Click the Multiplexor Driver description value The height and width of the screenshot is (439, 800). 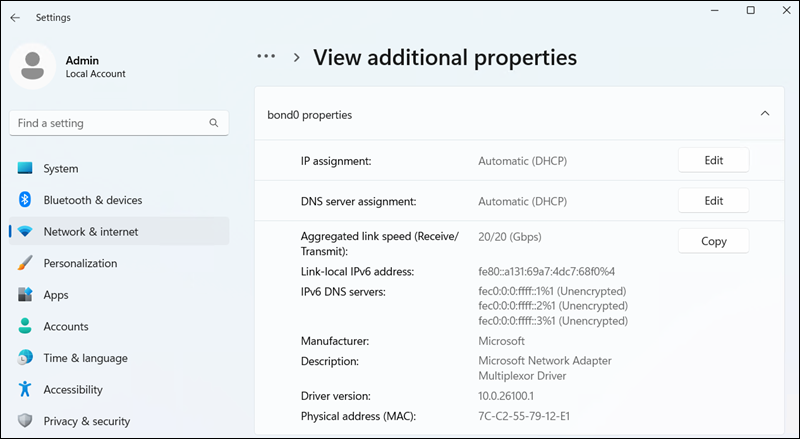coord(522,376)
